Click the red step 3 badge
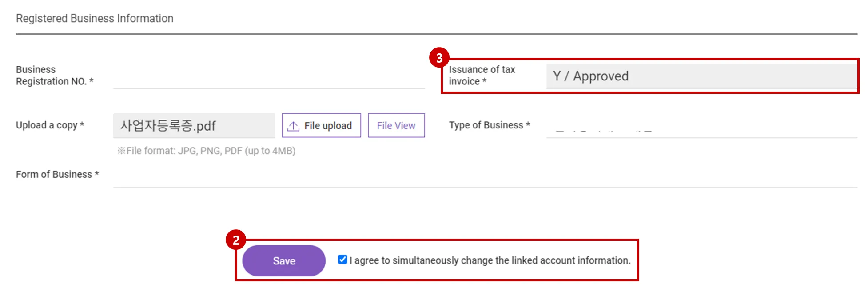868x284 pixels. [439, 58]
